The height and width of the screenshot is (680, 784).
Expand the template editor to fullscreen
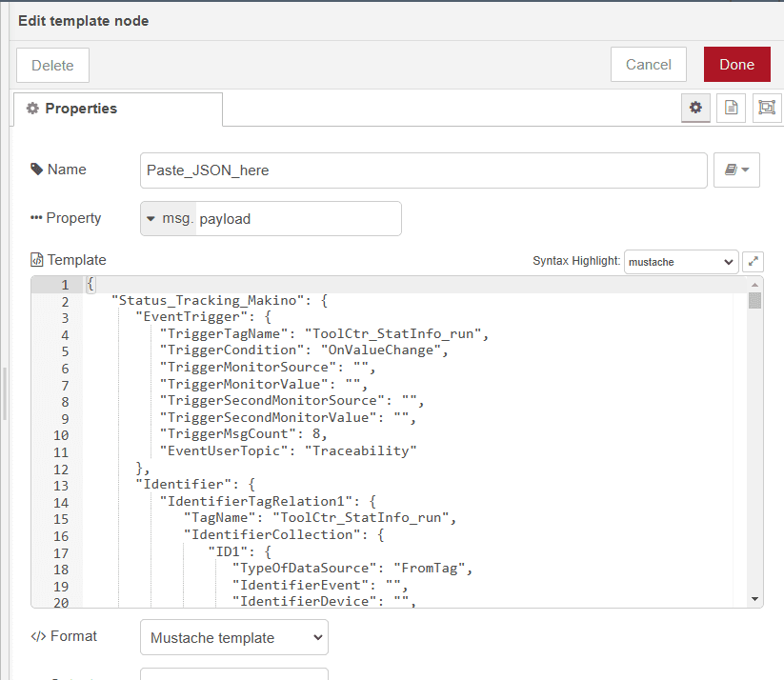[753, 261]
